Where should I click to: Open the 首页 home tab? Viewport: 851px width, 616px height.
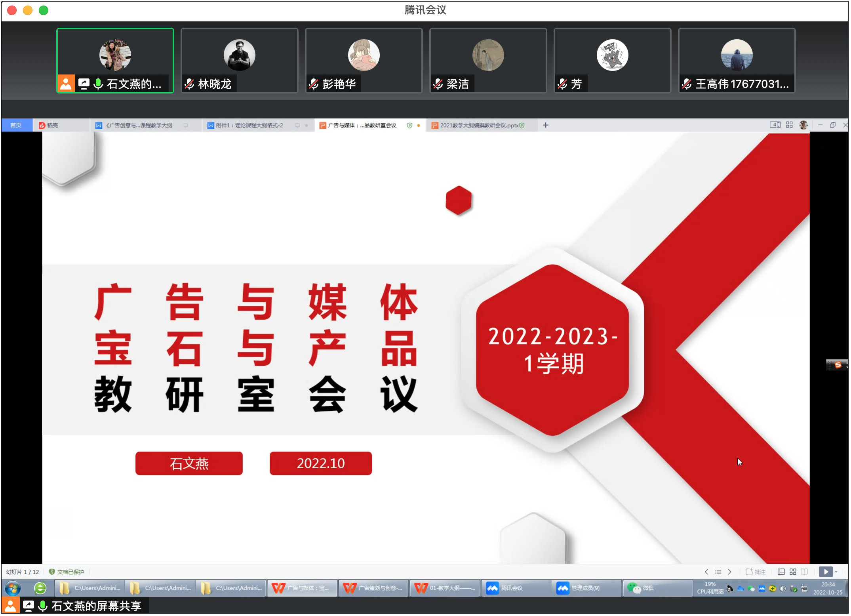[16, 125]
